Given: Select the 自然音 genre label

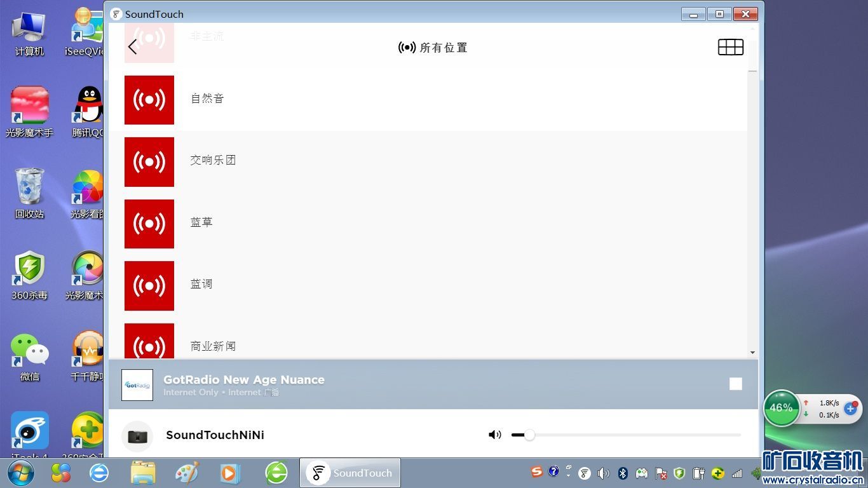Looking at the screenshot, I should point(207,98).
